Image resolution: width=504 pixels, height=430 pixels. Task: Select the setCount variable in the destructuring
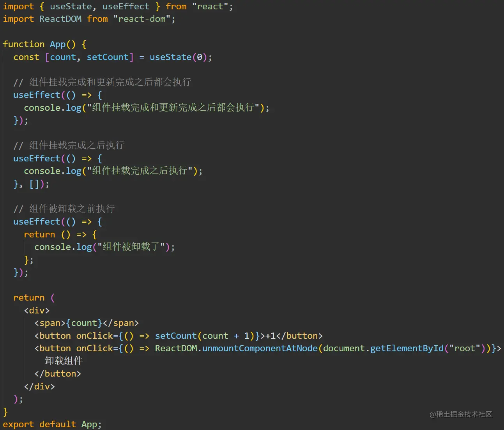[x=108, y=57]
